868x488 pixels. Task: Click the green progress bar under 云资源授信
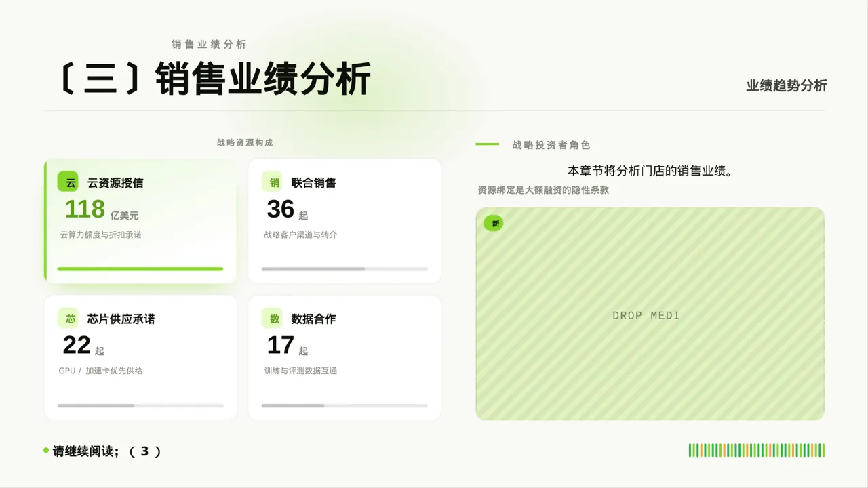[140, 269]
